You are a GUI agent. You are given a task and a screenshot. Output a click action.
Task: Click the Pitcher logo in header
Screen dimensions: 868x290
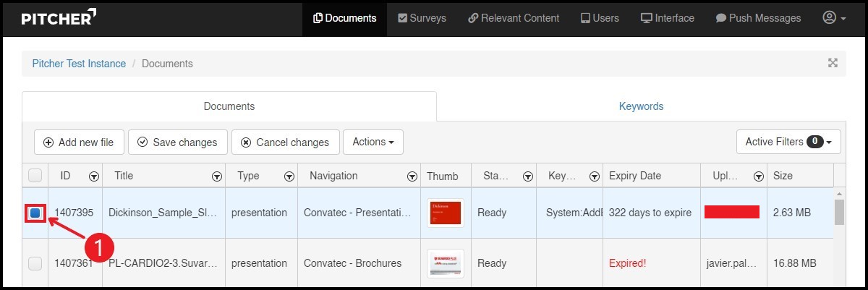click(58, 18)
